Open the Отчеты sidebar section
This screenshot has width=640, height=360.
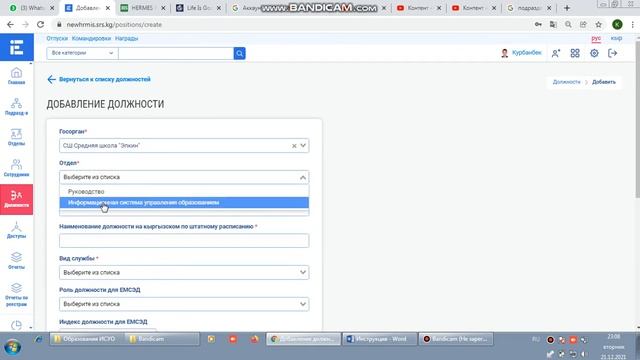(x=16, y=261)
